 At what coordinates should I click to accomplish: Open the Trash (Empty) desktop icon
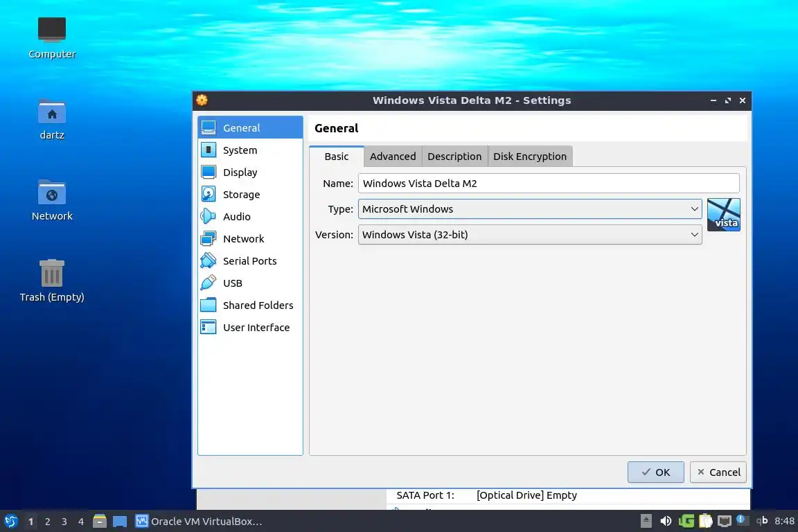tap(52, 281)
